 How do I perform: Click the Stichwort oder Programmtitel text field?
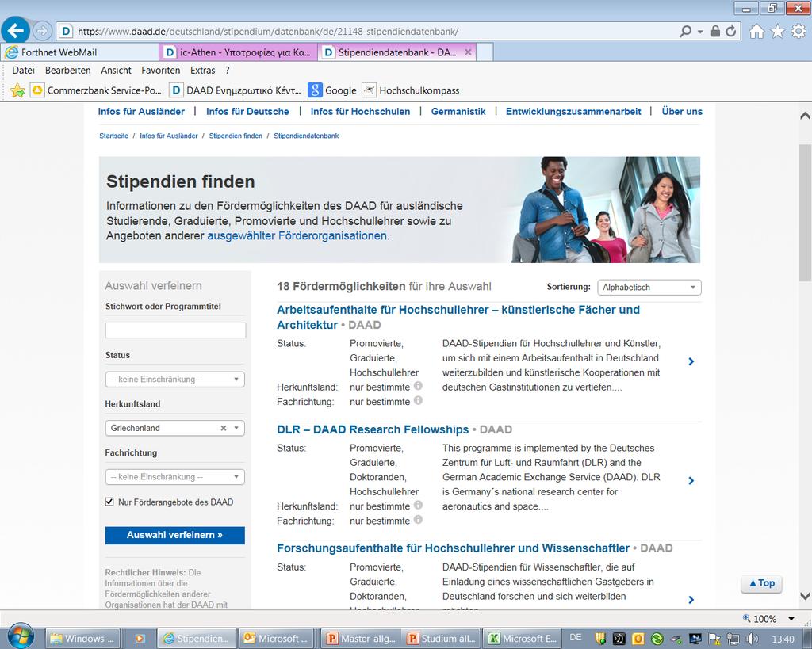click(175, 330)
